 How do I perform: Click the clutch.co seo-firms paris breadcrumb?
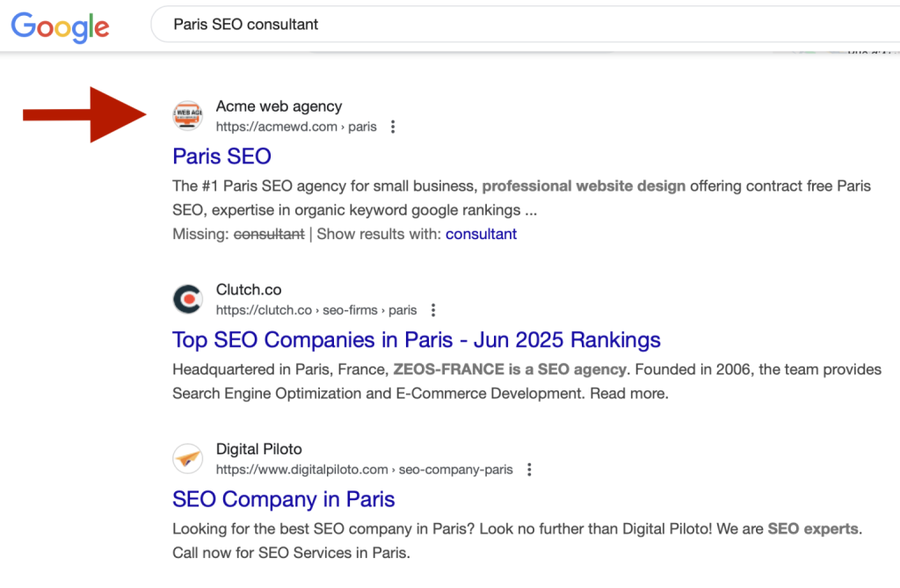(x=316, y=310)
